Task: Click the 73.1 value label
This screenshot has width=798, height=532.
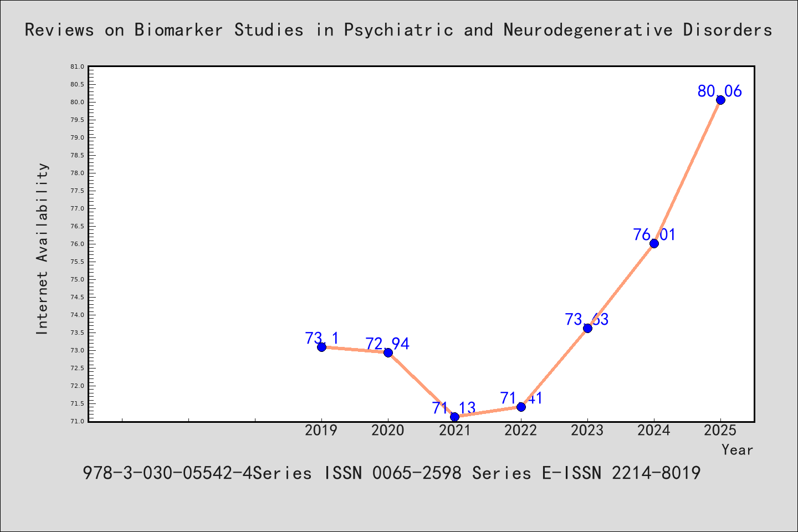Action: (322, 338)
